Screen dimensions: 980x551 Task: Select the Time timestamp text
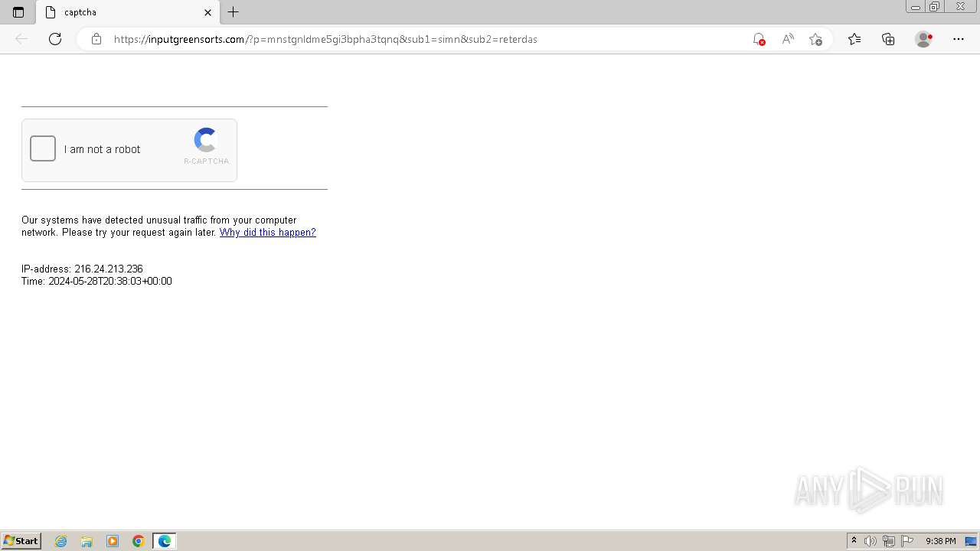96,281
